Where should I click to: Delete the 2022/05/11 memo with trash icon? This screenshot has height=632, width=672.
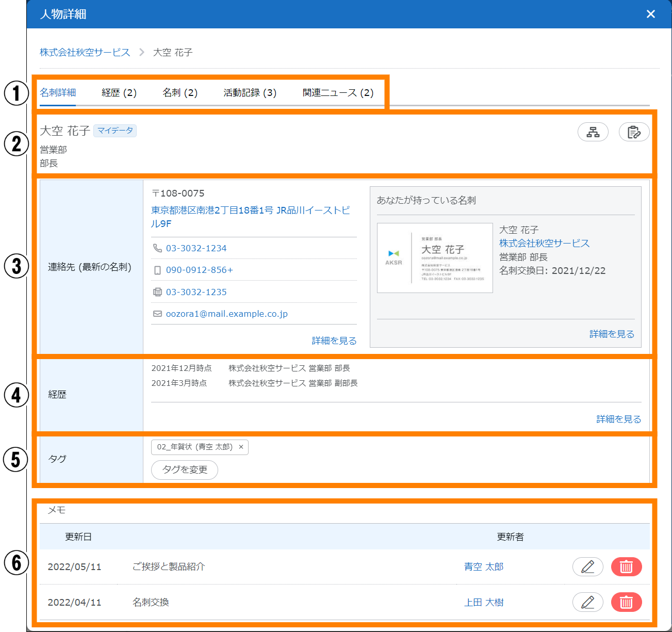[626, 566]
